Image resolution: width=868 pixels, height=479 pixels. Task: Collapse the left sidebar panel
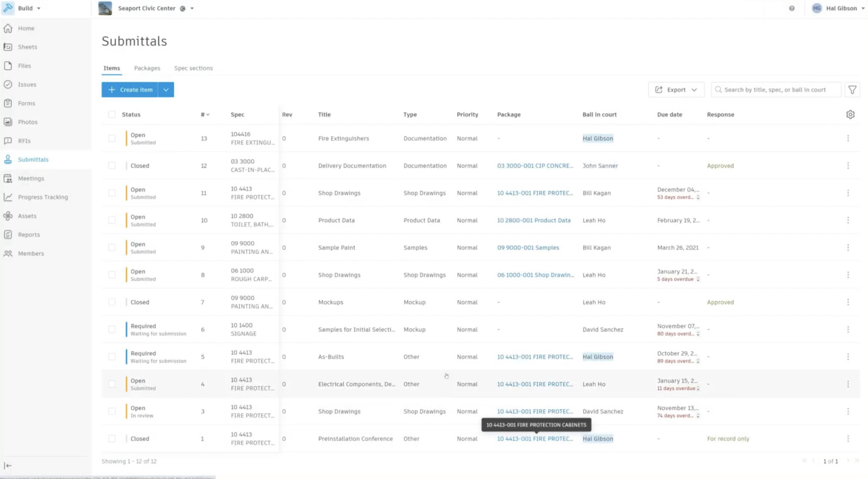(x=8, y=465)
